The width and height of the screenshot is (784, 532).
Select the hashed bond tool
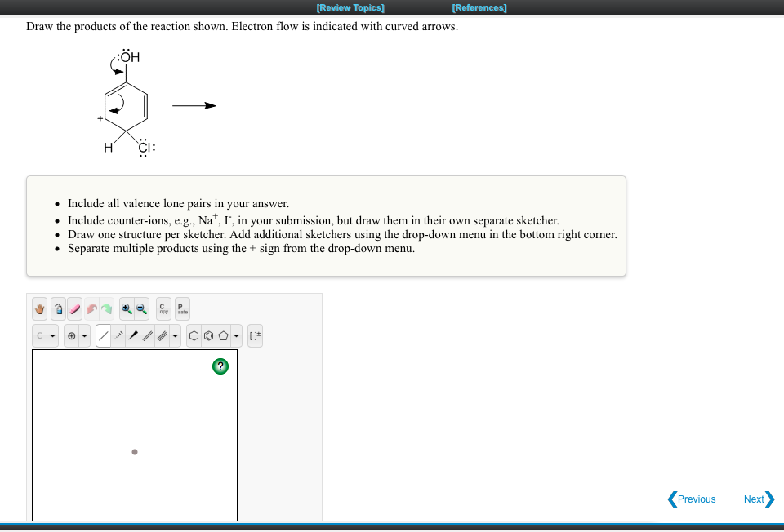pos(118,335)
